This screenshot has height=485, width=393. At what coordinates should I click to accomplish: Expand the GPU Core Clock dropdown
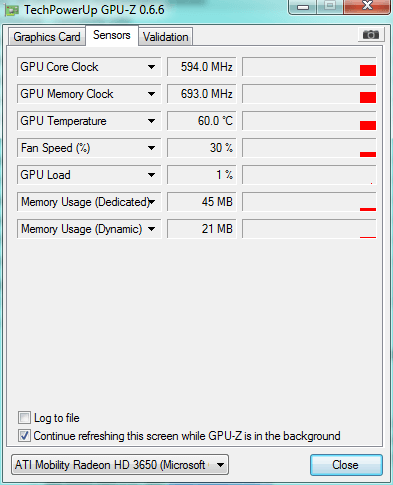pyautogui.click(x=151, y=67)
